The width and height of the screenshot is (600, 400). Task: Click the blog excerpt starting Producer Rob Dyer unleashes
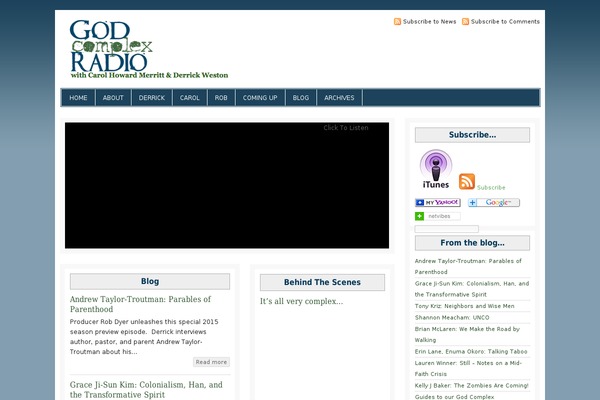(144, 336)
